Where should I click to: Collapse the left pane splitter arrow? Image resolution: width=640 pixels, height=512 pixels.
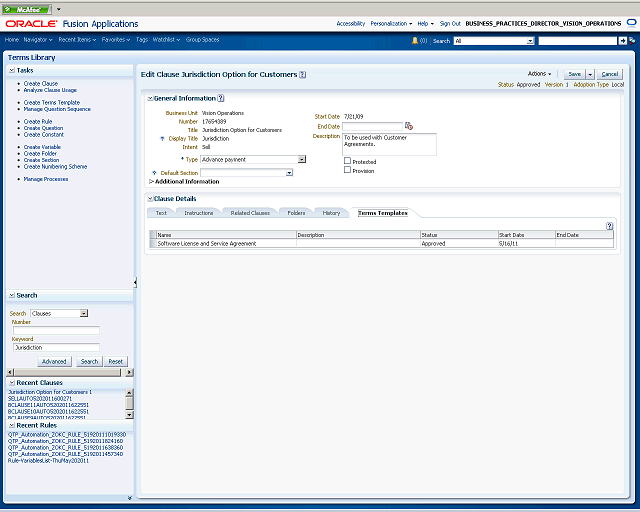click(135, 282)
